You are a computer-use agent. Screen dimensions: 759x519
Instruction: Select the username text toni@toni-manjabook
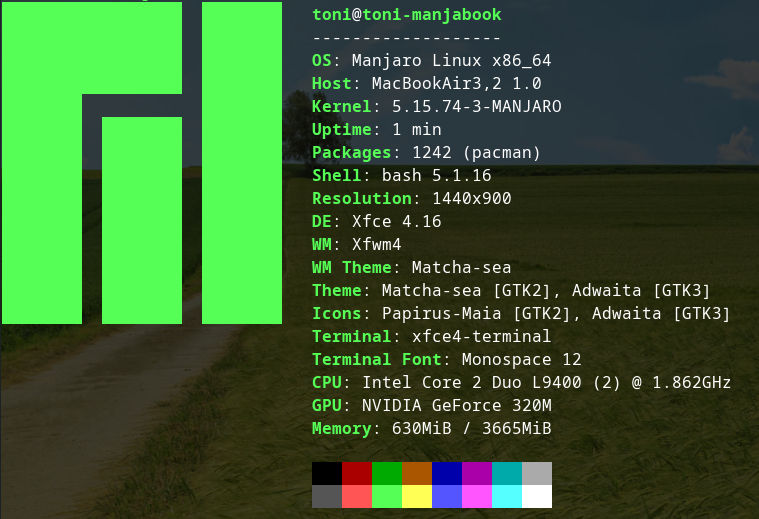tap(407, 15)
